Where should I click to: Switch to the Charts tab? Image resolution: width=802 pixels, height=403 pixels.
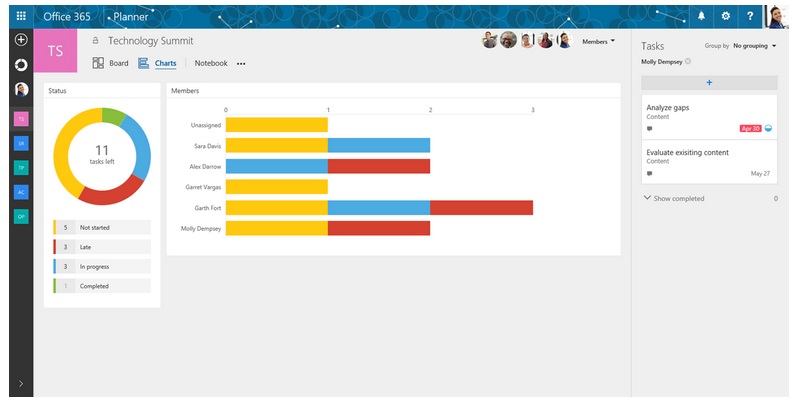tap(166, 63)
